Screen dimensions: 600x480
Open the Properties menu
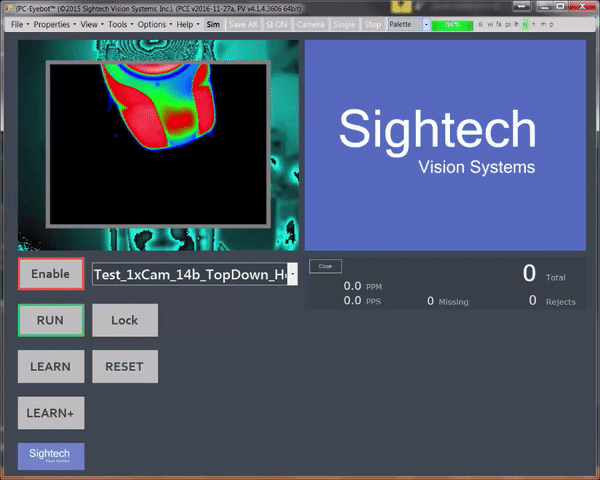(55, 23)
